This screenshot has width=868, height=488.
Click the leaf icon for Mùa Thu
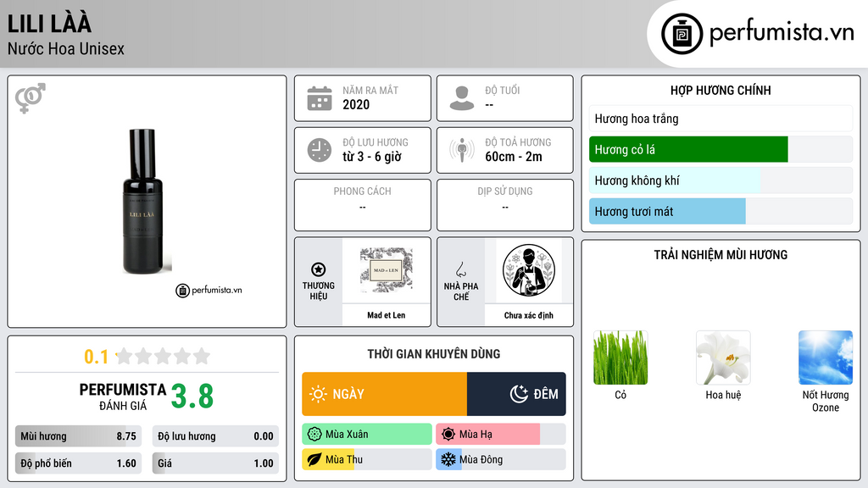tap(314, 460)
